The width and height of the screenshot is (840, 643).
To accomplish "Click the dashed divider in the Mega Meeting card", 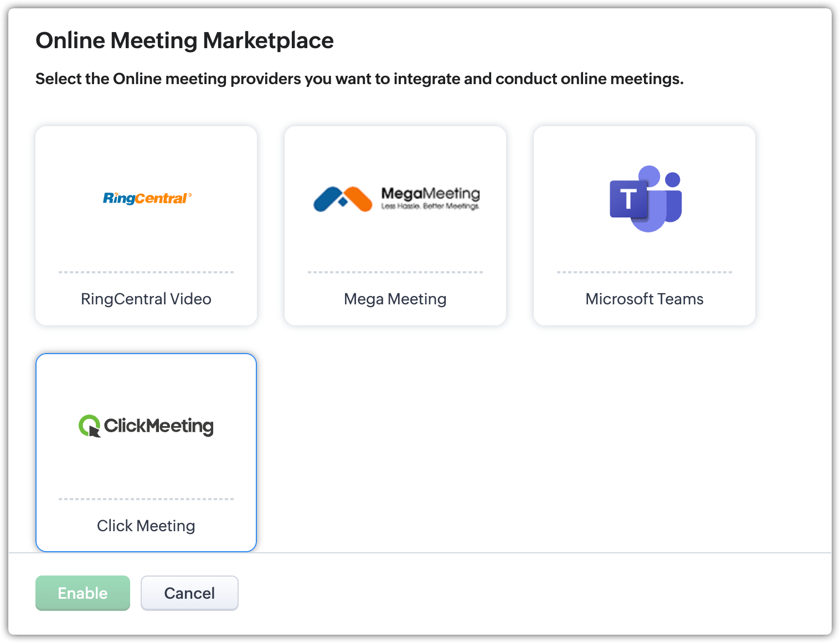I will click(395, 272).
